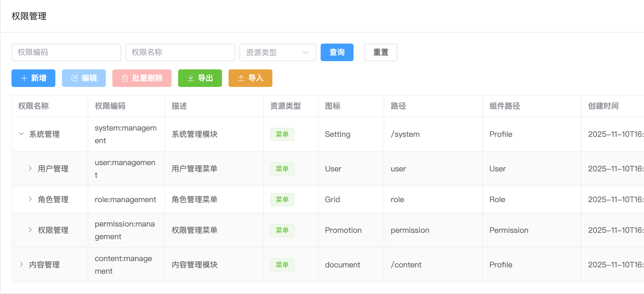
Task: Click the 权限名称 column header
Action: tap(33, 106)
